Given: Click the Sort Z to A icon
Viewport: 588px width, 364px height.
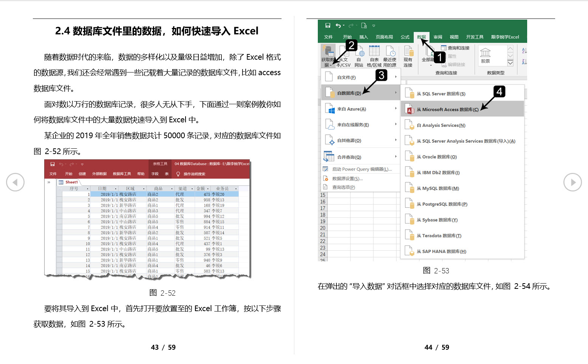Looking at the screenshot, I should [524, 61].
